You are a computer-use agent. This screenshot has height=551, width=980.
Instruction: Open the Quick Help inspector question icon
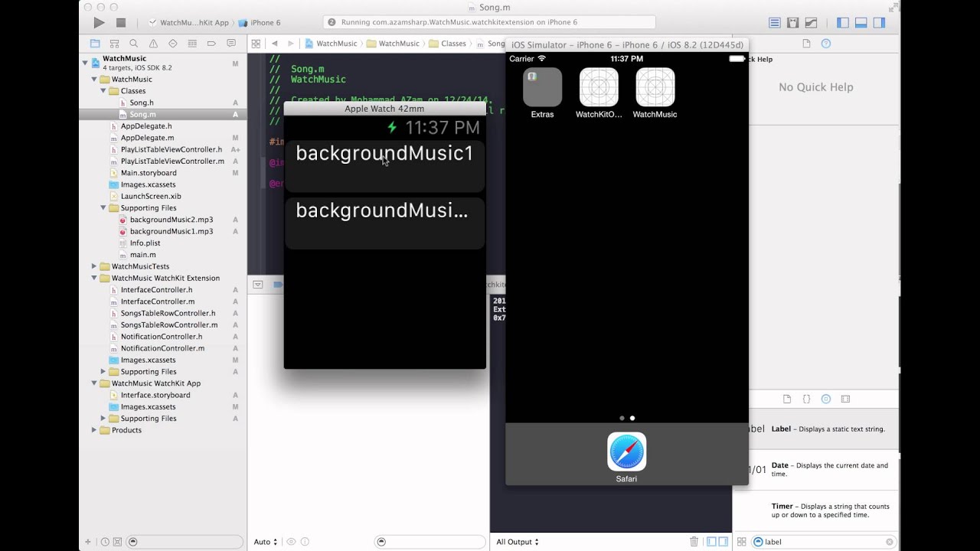tap(826, 44)
